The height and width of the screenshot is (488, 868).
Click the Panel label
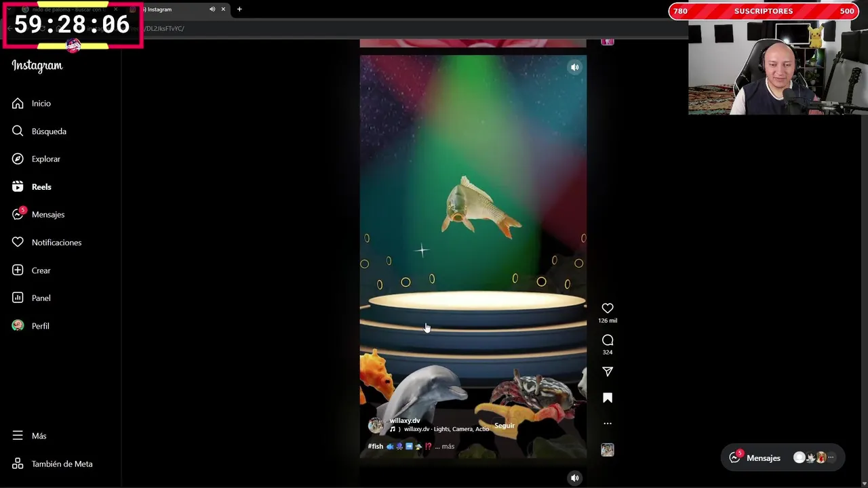pos(41,298)
